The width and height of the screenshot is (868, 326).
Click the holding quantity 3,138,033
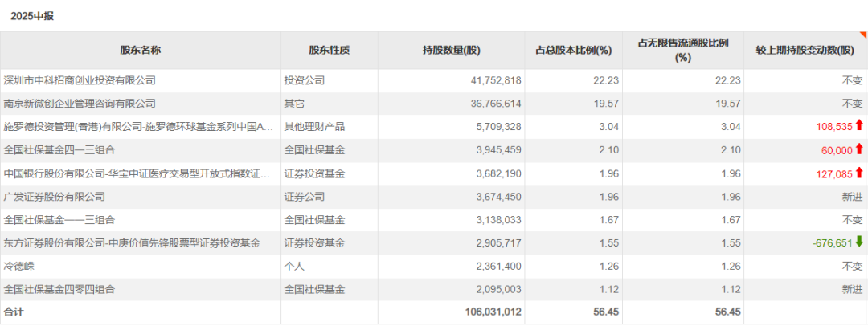coord(497,220)
